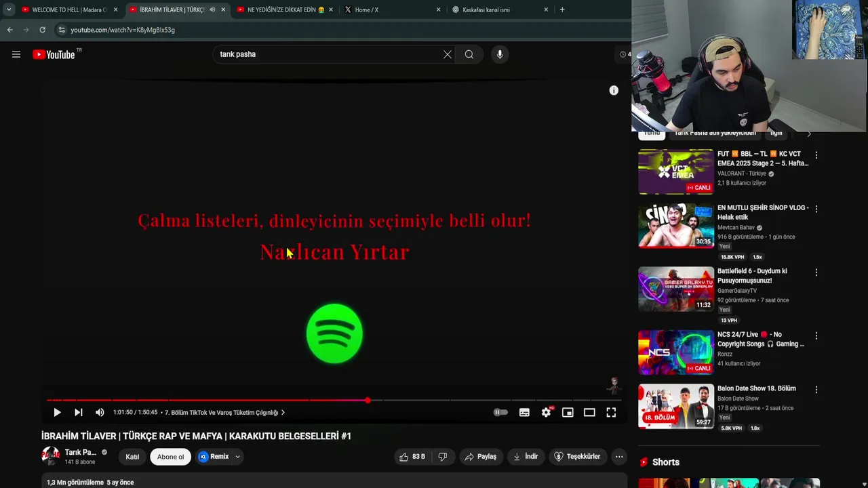Open GamerGalaxyTV channel link
The image size is (868, 488).
coord(737,291)
